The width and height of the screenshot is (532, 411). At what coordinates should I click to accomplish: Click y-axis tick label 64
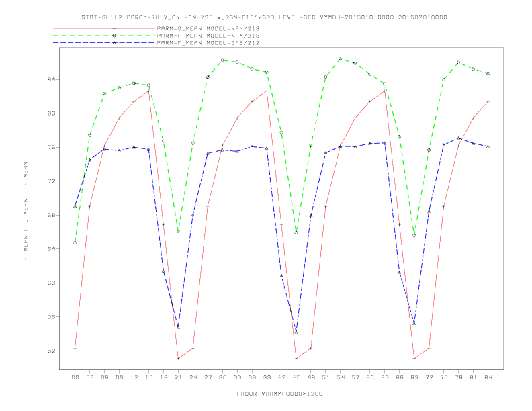click(x=51, y=249)
